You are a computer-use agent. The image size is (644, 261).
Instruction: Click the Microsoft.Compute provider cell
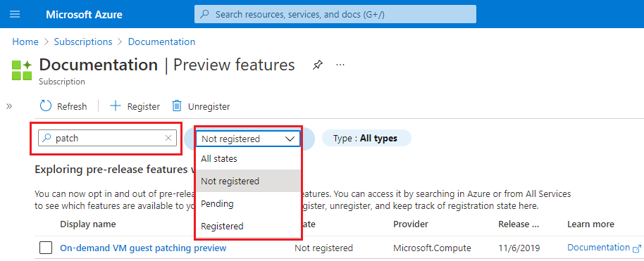point(432,248)
